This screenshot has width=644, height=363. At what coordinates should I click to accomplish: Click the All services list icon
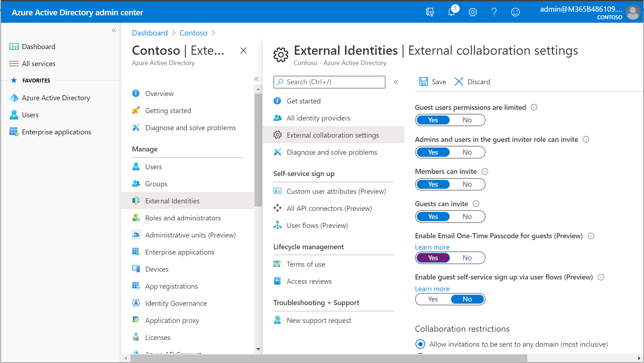[14, 64]
